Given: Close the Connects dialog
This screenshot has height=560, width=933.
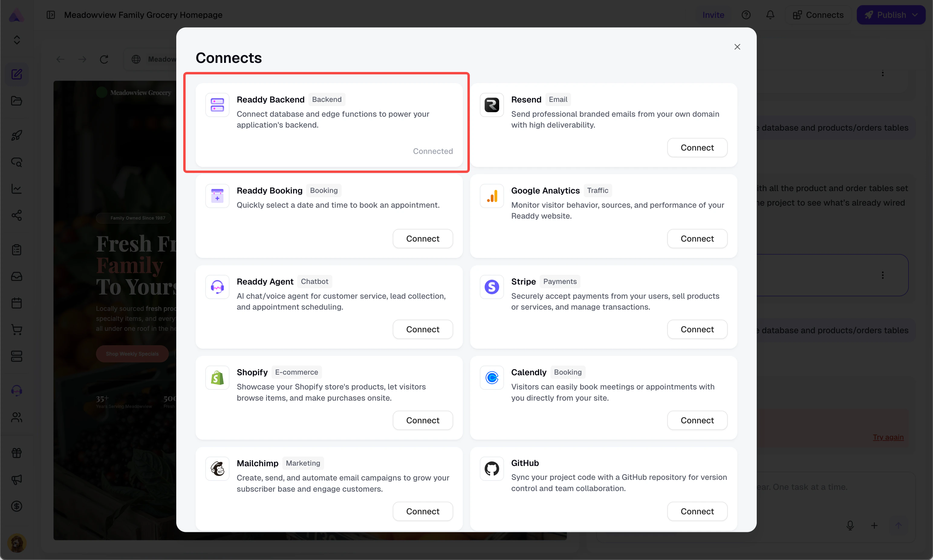Looking at the screenshot, I should [x=737, y=47].
